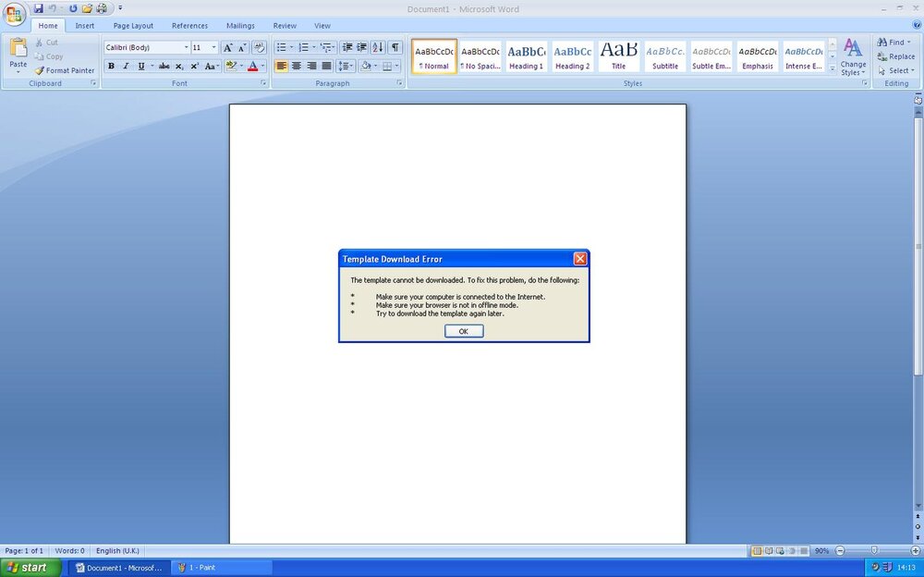Click borders icon
924x577 pixels.
(387, 66)
